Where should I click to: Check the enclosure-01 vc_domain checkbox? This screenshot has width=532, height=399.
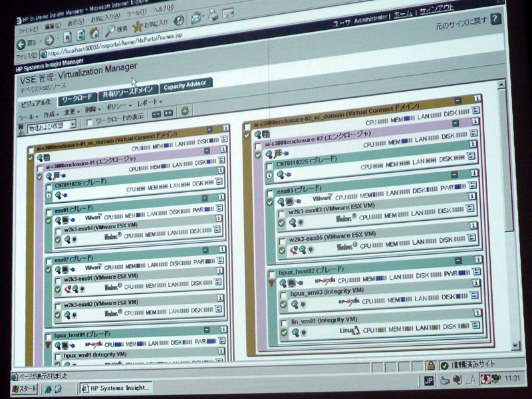[31, 150]
